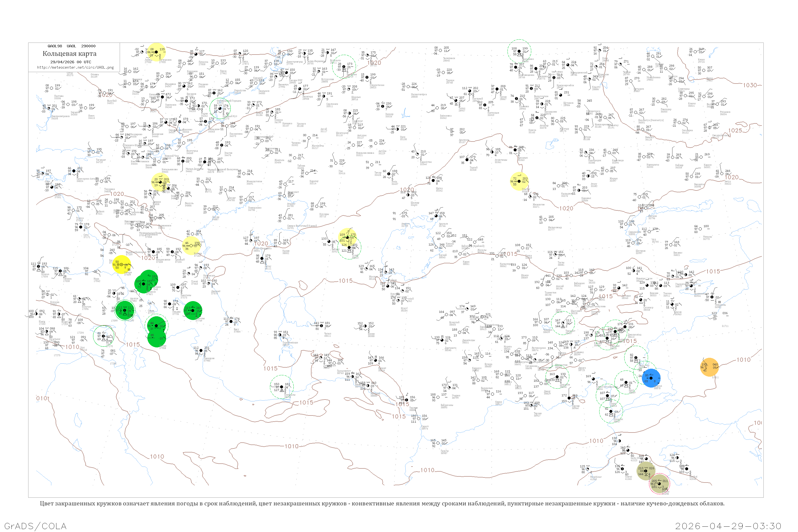Select the green dashed circle at Ишкашим
798x532 pixels.
(611, 411)
